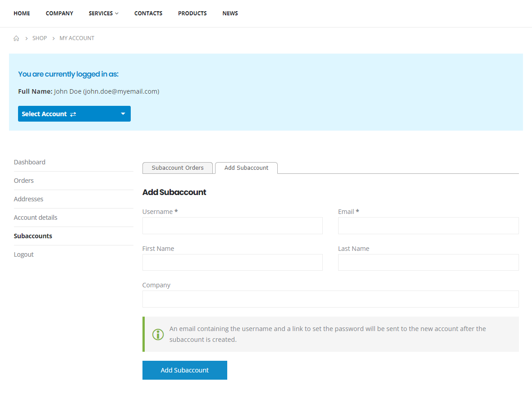This screenshot has height=404, width=532.
Task: Focus the Email input field
Action: (428, 226)
